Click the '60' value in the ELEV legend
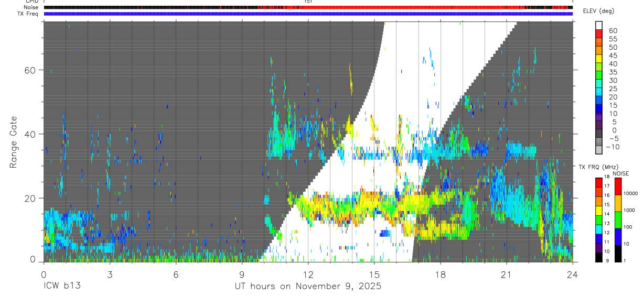644x297 pixels. (x=613, y=30)
